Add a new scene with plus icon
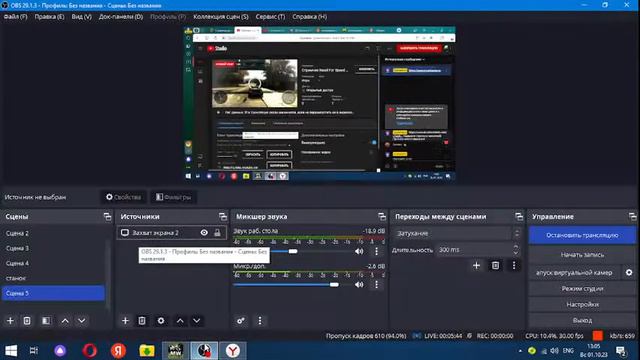The height and width of the screenshot is (360, 640). tap(10, 321)
